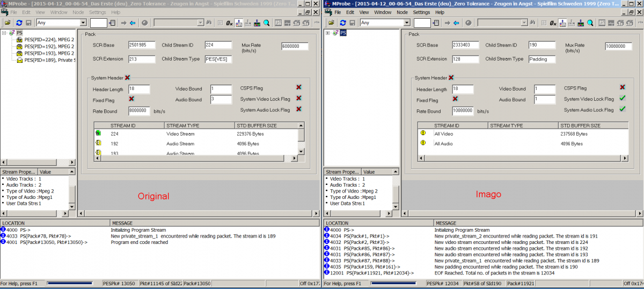Click the null symbol (Øx) icon in Imago toolbar

tap(552, 23)
